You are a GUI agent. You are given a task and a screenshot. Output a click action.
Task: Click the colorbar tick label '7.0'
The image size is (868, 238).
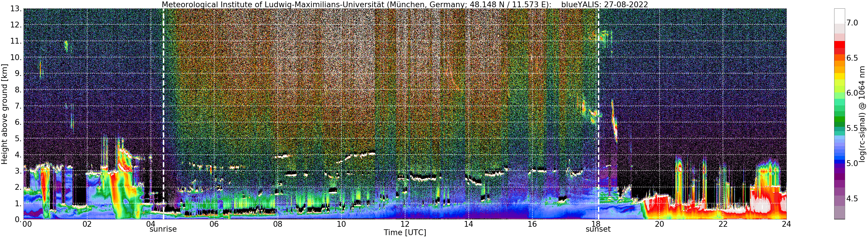click(x=852, y=23)
